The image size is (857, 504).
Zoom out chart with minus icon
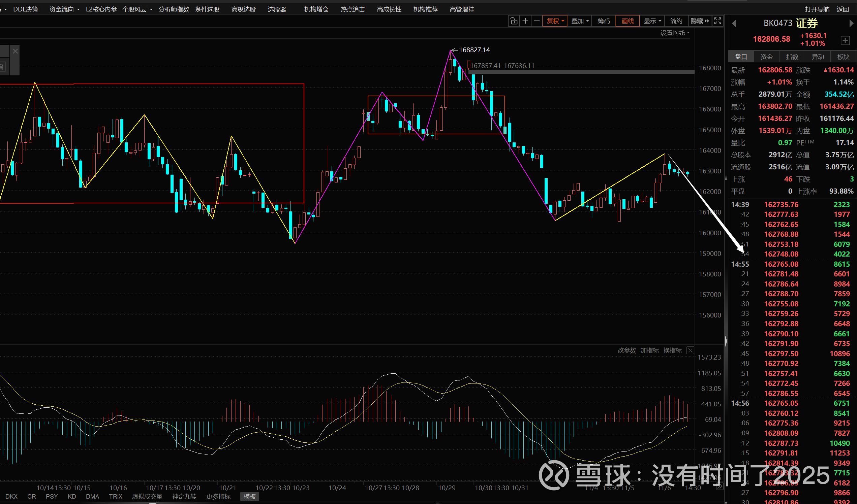(537, 21)
